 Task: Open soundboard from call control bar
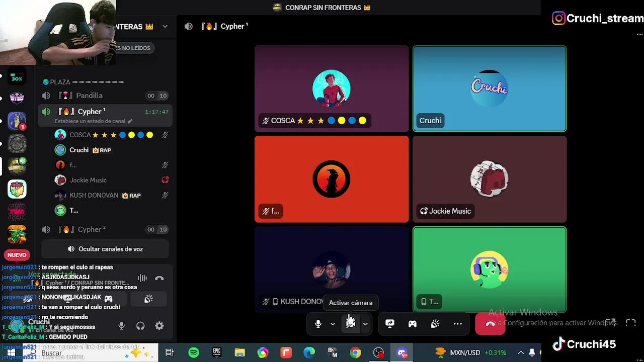pyautogui.click(x=435, y=324)
